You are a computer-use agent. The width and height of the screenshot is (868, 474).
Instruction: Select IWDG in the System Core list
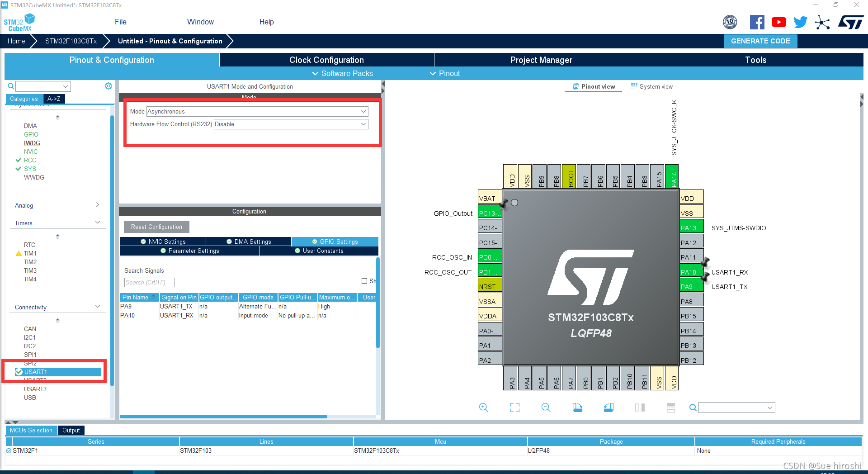click(32, 143)
